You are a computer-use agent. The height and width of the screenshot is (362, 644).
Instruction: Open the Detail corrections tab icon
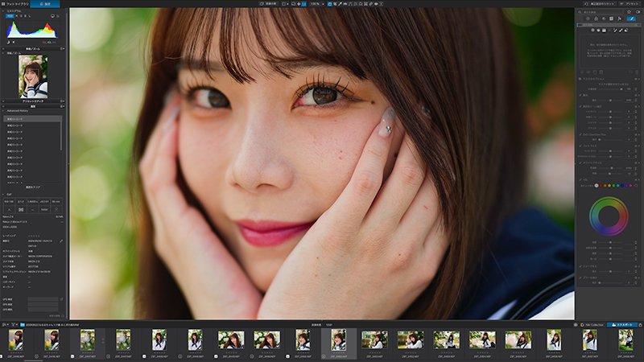coord(604,19)
